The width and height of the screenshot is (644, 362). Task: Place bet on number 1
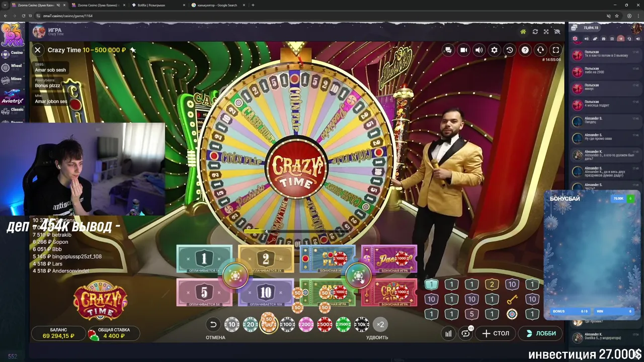click(x=204, y=259)
